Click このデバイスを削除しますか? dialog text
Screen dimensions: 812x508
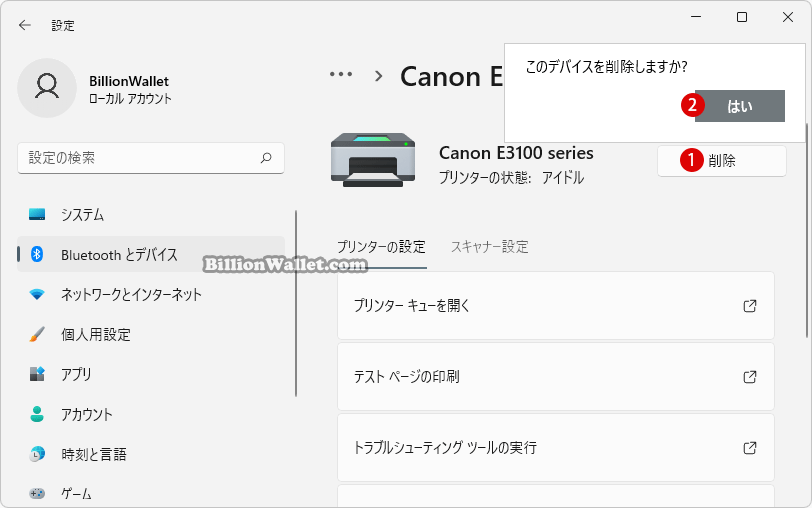pos(606,66)
